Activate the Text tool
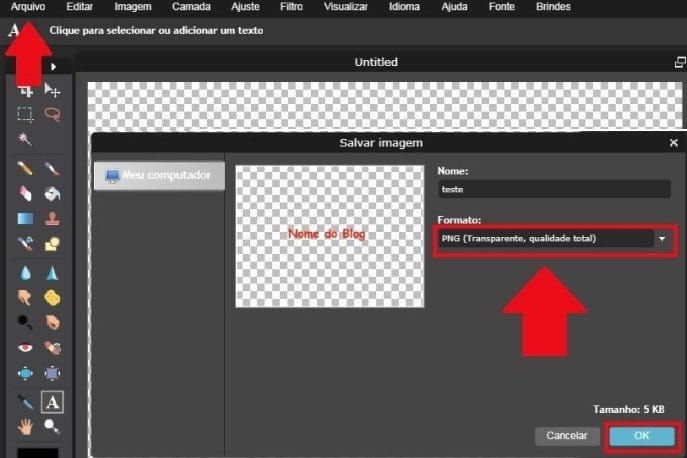Image resolution: width=687 pixels, height=458 pixels. coord(52,401)
